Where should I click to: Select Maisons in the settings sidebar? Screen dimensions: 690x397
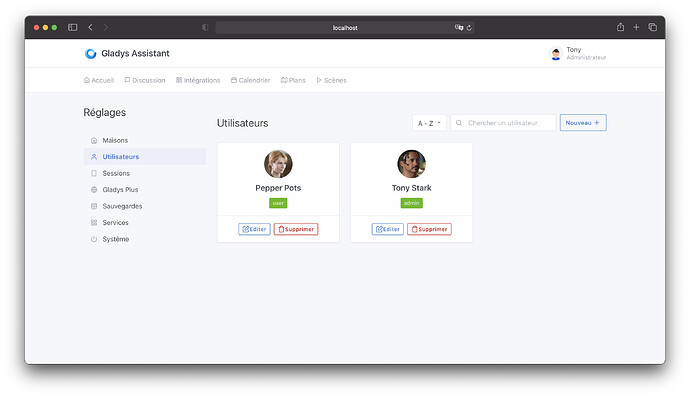pyautogui.click(x=145, y=140)
